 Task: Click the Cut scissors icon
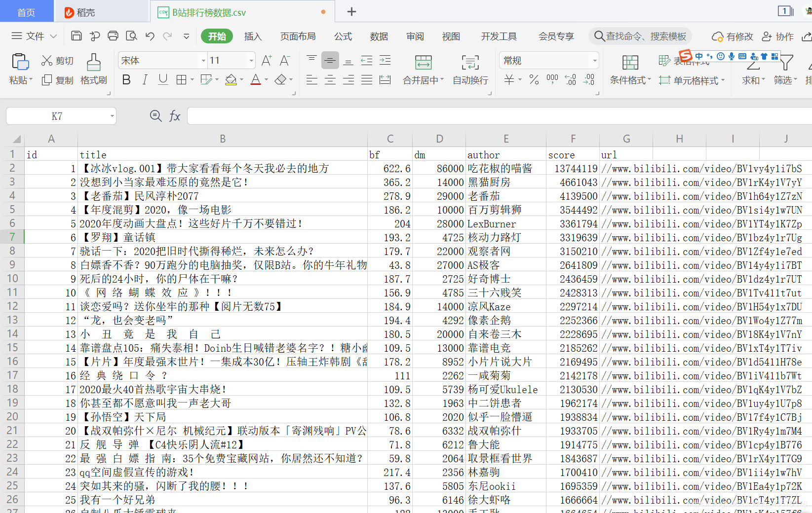(47, 61)
